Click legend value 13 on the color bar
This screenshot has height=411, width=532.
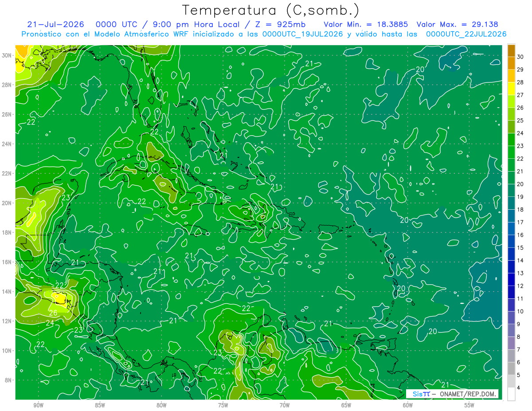pos(520,273)
